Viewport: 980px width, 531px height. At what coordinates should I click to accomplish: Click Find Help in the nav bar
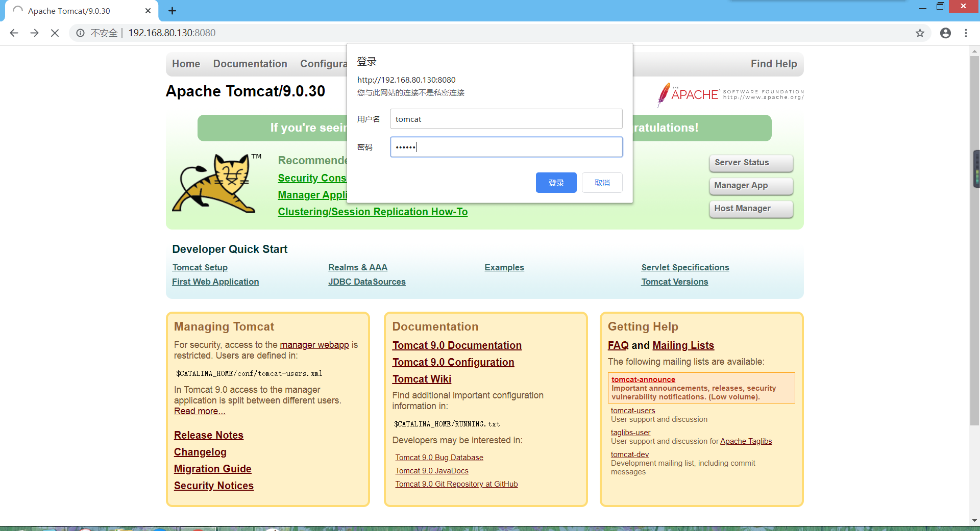point(774,64)
